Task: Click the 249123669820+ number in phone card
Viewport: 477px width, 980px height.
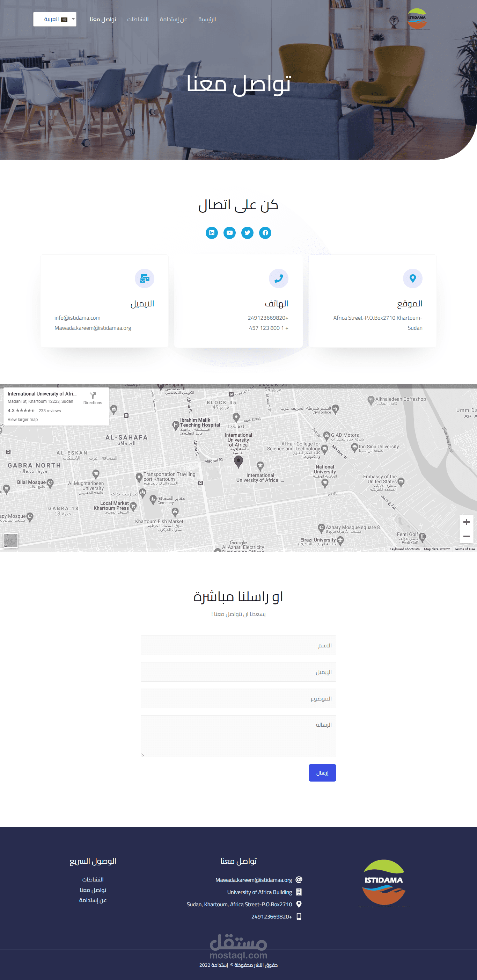Action: point(268,318)
